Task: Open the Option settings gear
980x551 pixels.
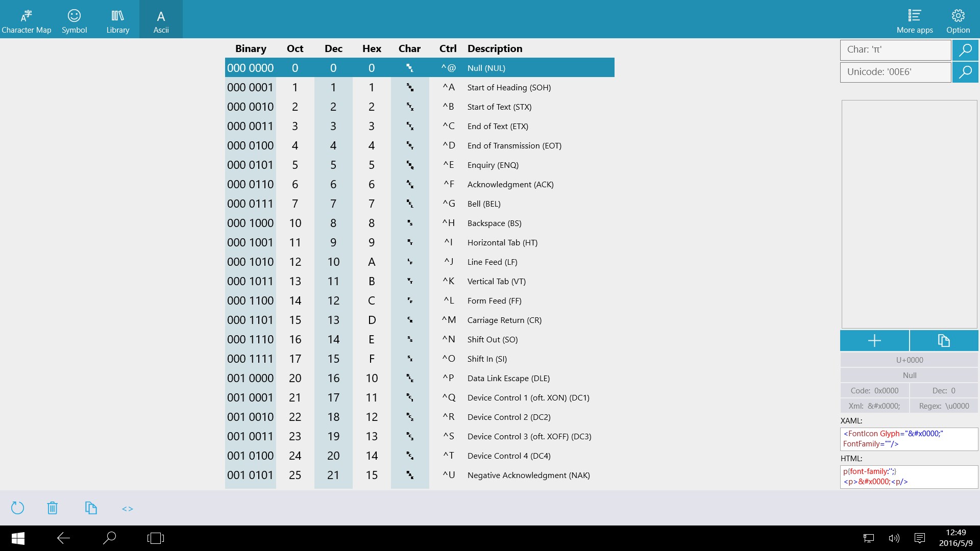Action: [x=958, y=20]
